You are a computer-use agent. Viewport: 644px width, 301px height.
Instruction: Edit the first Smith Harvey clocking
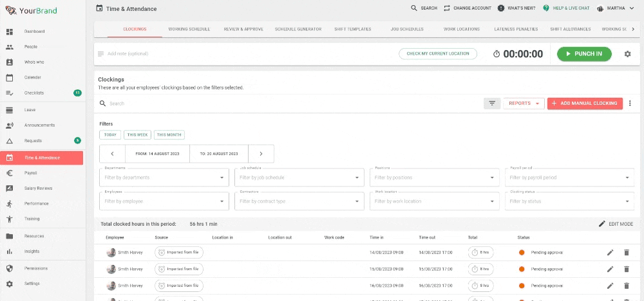(610, 252)
